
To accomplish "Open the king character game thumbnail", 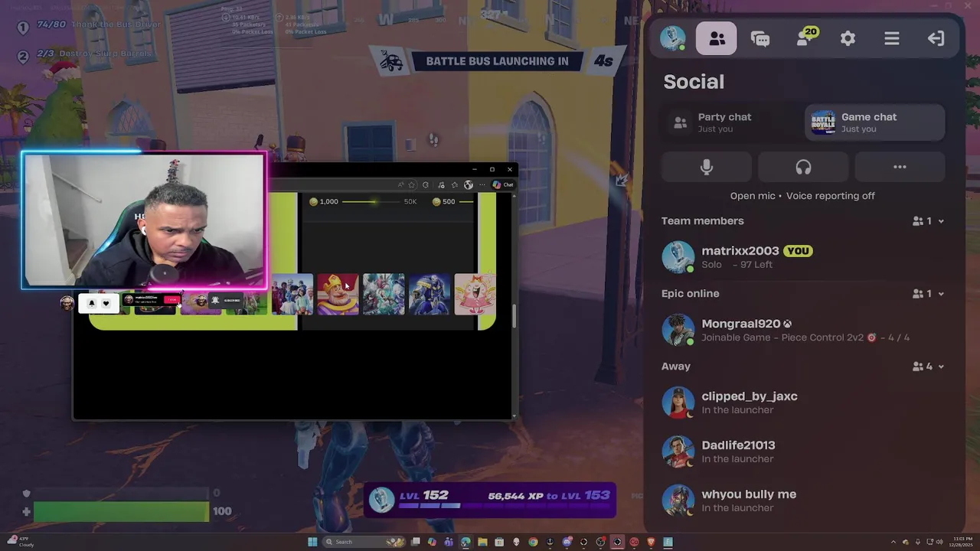I will click(338, 294).
